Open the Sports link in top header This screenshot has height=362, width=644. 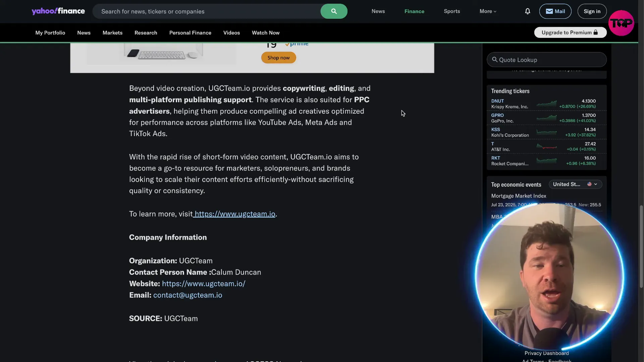452,11
